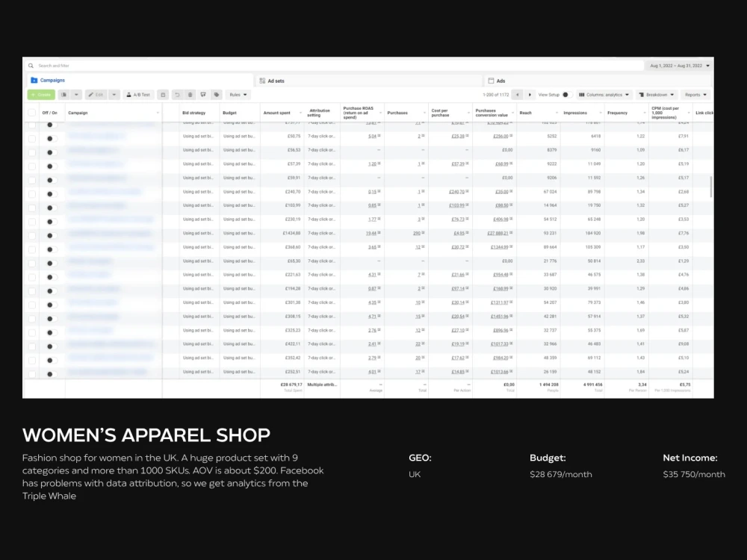Open the Aug 2022 date range dropdown

[680, 66]
